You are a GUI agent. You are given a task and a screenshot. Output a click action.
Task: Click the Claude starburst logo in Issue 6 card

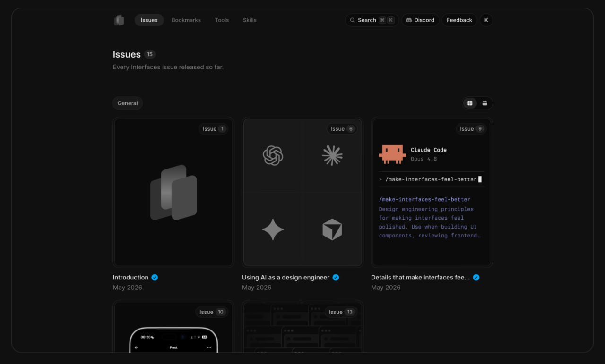(x=332, y=155)
